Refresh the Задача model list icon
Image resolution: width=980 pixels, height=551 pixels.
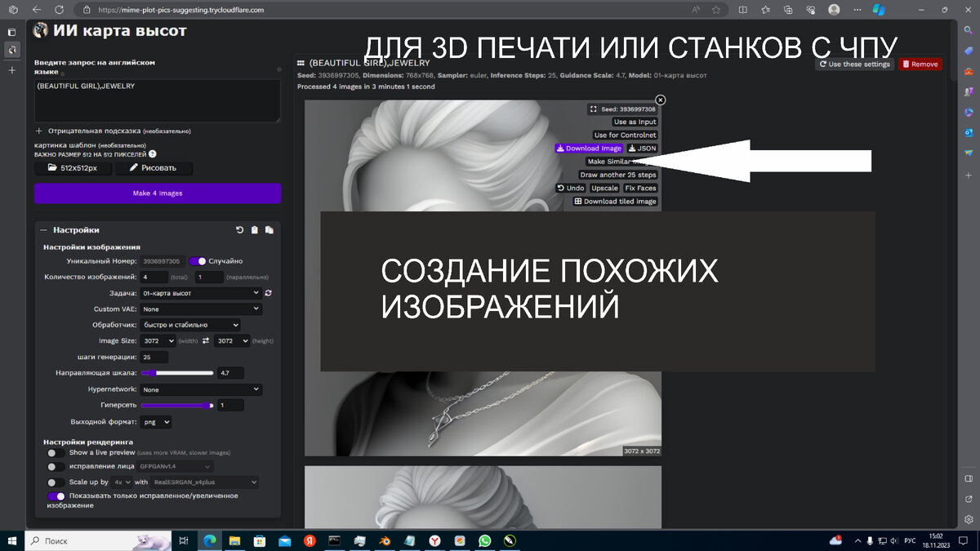click(x=268, y=292)
